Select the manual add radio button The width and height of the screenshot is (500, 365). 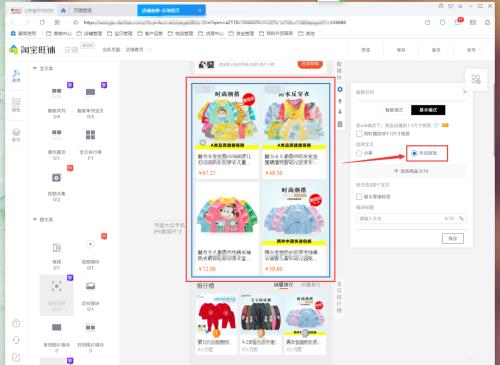coord(414,153)
